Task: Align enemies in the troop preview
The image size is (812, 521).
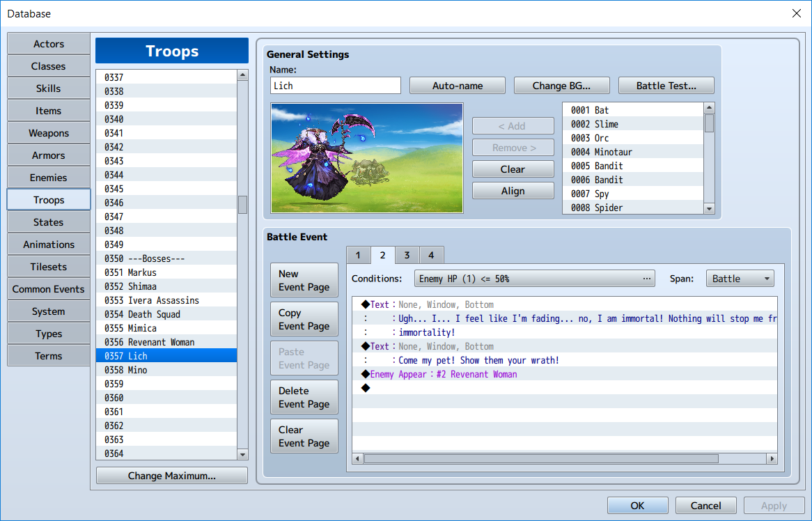Action: tap(513, 191)
